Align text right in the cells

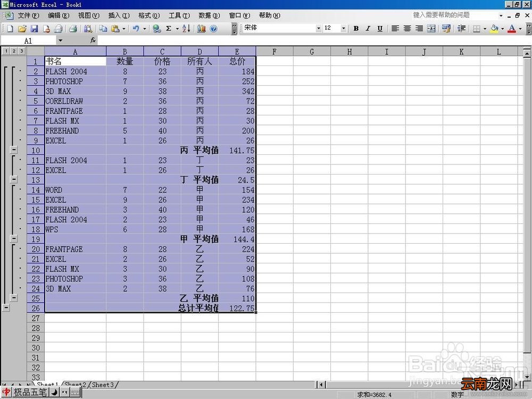tap(419, 29)
